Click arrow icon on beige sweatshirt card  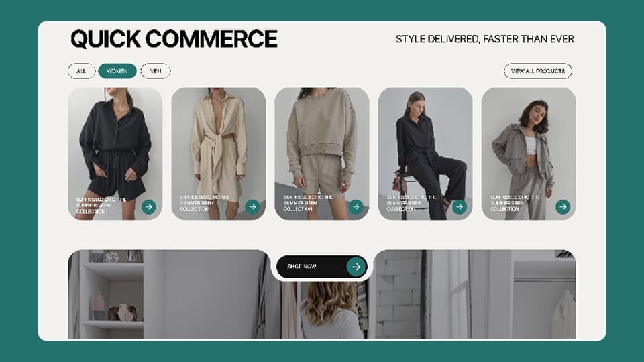[x=356, y=206]
